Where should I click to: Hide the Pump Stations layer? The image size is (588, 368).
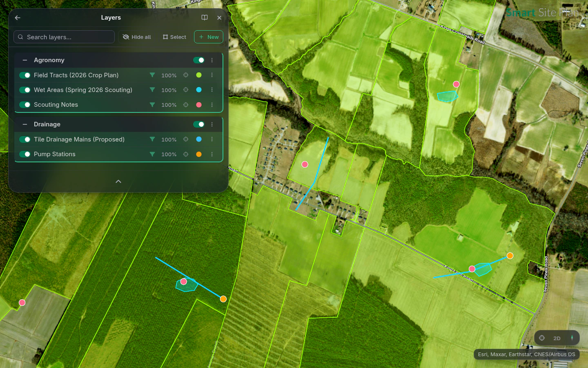pyautogui.click(x=25, y=154)
